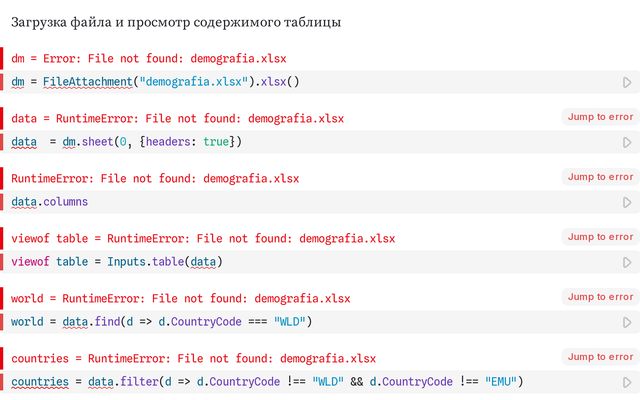Click inside the data = dm.sheet code editor

(310, 142)
